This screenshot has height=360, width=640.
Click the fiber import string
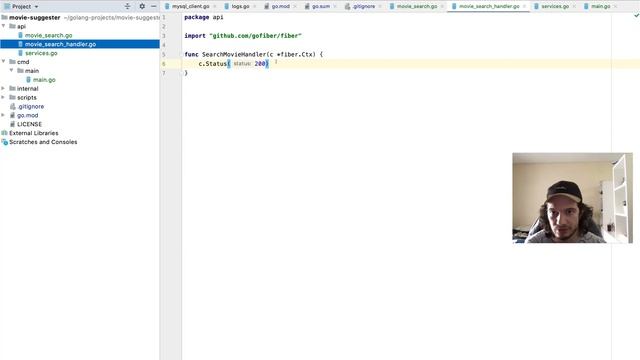(x=255, y=36)
